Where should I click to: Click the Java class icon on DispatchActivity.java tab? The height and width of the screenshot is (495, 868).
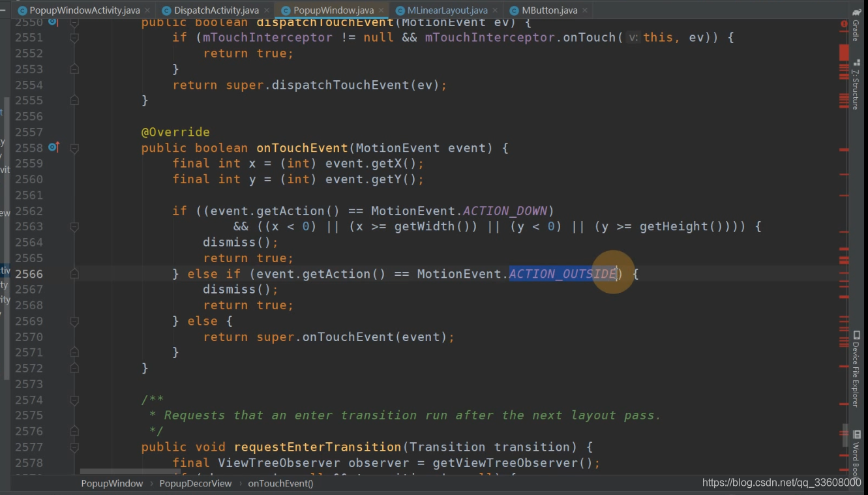(x=167, y=10)
